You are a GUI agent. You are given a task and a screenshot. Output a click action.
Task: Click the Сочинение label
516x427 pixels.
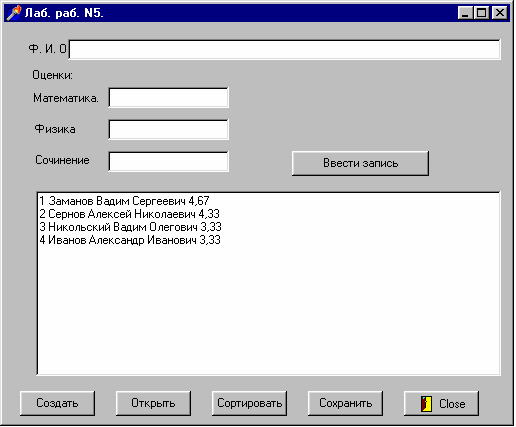click(x=62, y=160)
